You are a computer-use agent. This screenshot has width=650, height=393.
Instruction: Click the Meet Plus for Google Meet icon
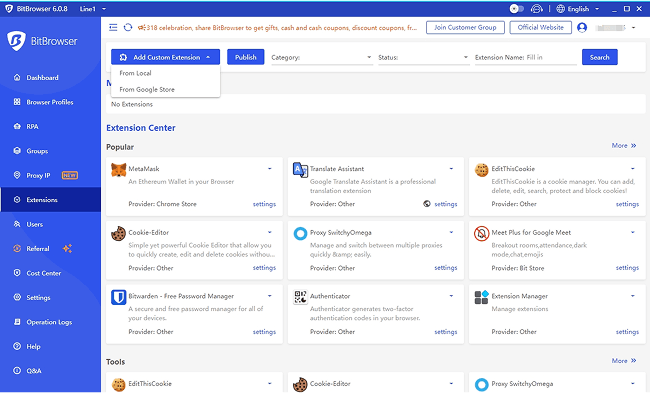(x=481, y=233)
